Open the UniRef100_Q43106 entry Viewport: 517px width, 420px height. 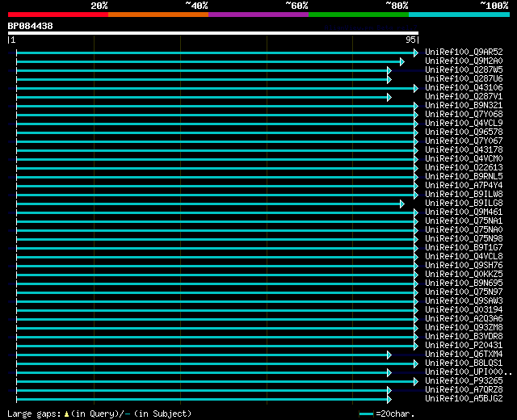[464, 88]
